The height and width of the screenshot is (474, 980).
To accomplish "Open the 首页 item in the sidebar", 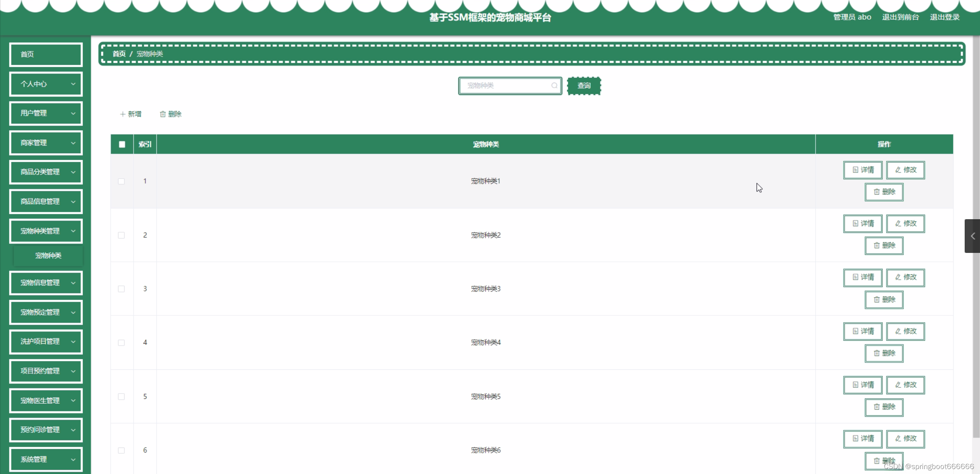I will click(x=46, y=54).
